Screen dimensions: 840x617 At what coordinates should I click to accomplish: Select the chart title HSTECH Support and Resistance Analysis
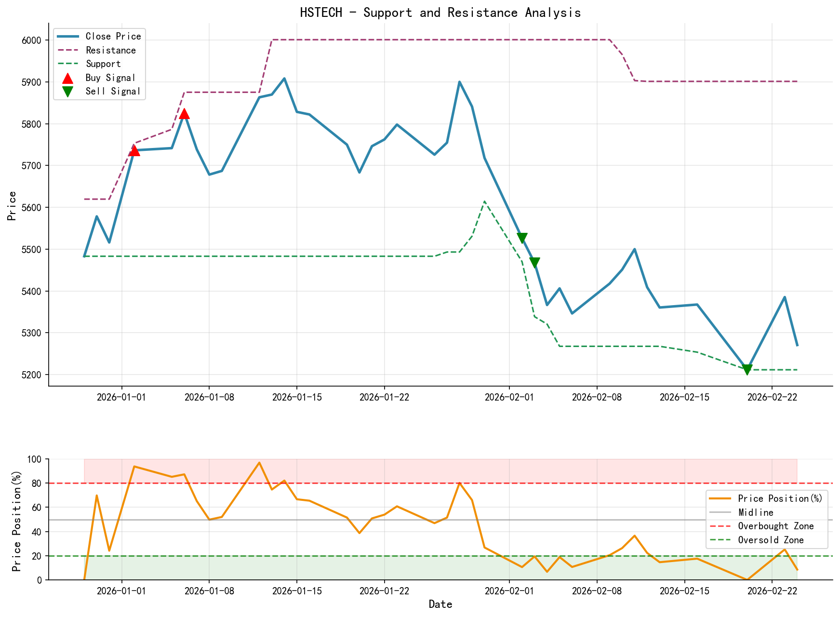[x=441, y=13]
